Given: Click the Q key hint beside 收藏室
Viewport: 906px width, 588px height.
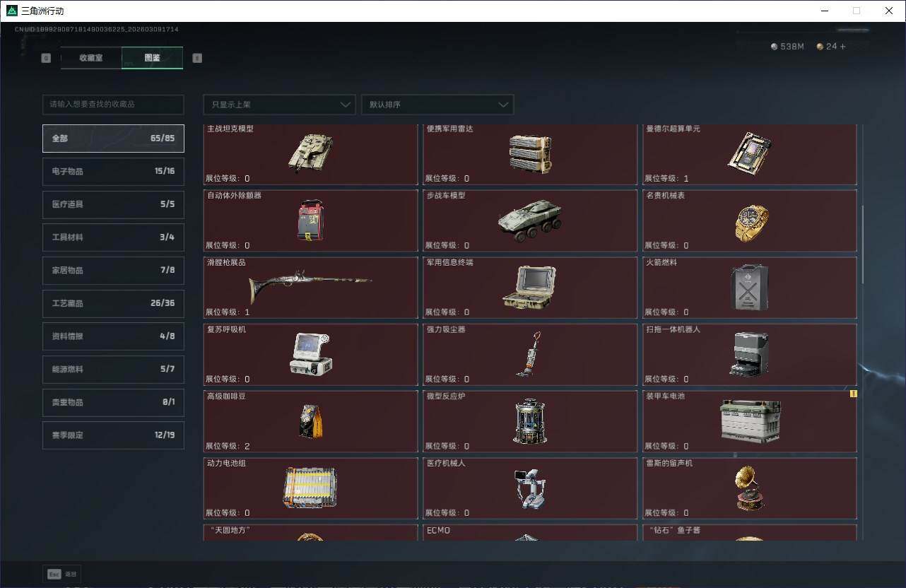Looking at the screenshot, I should point(46,58).
